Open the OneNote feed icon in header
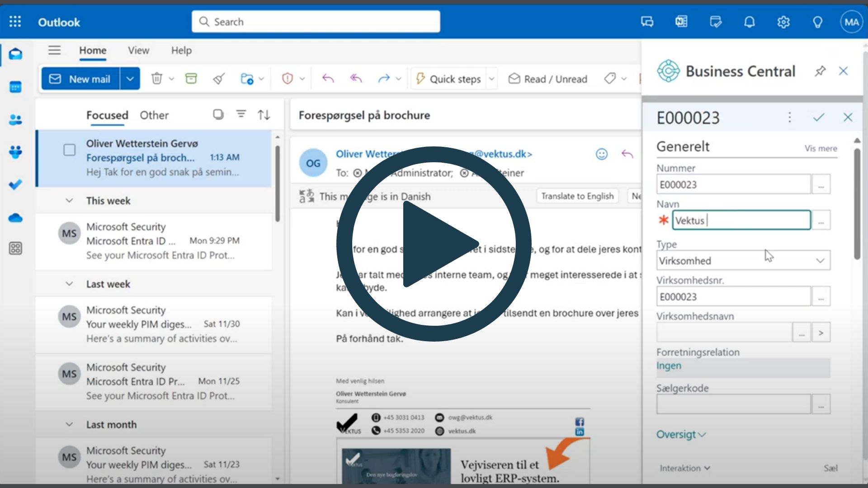Viewport: 868px width, 488px height. tap(681, 22)
